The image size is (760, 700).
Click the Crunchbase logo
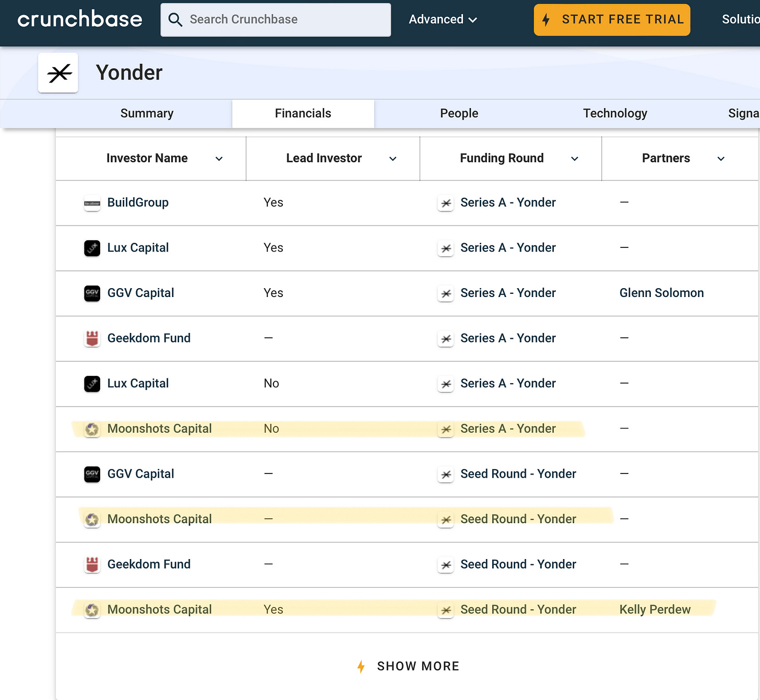[x=80, y=19]
